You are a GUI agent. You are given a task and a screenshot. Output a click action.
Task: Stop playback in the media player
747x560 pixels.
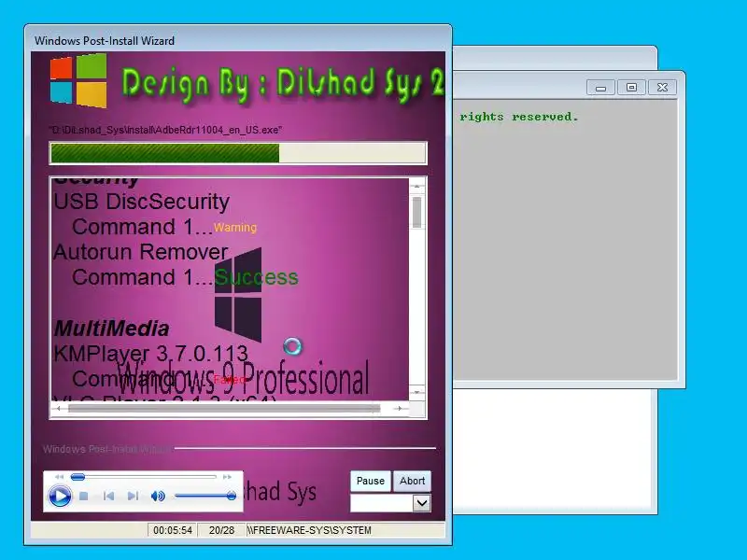84,497
